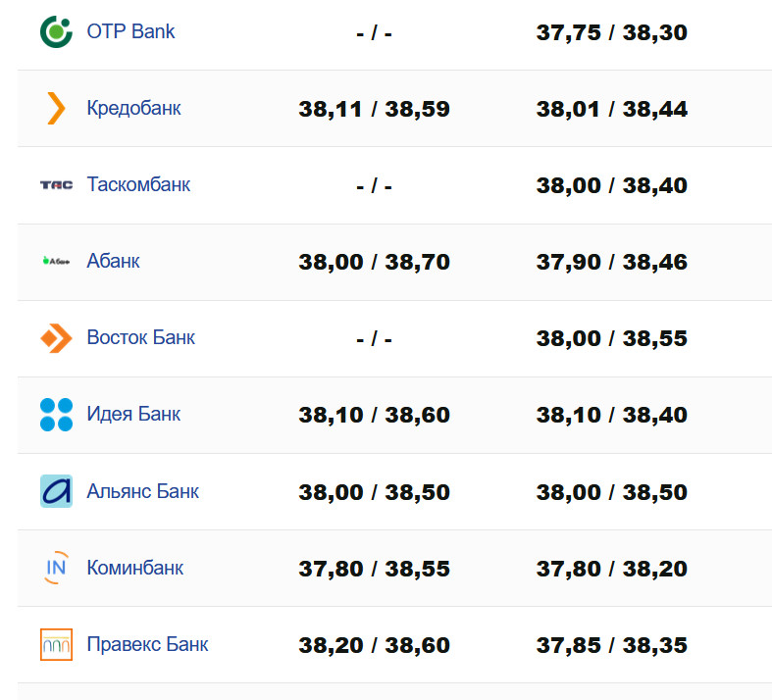Open the Кредобанк bank page link
The height and width of the screenshot is (700, 772).
133,108
